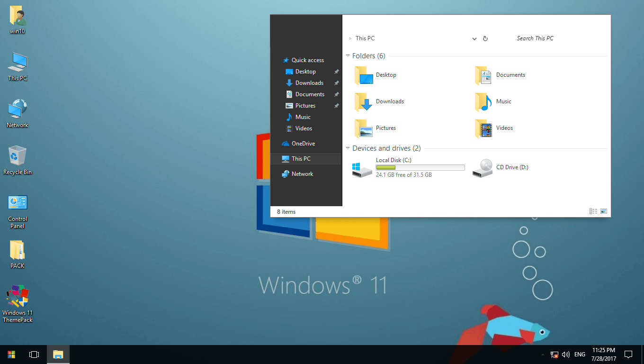The height and width of the screenshot is (364, 644).
Task: Open the volume tray icon
Action: [566, 355]
